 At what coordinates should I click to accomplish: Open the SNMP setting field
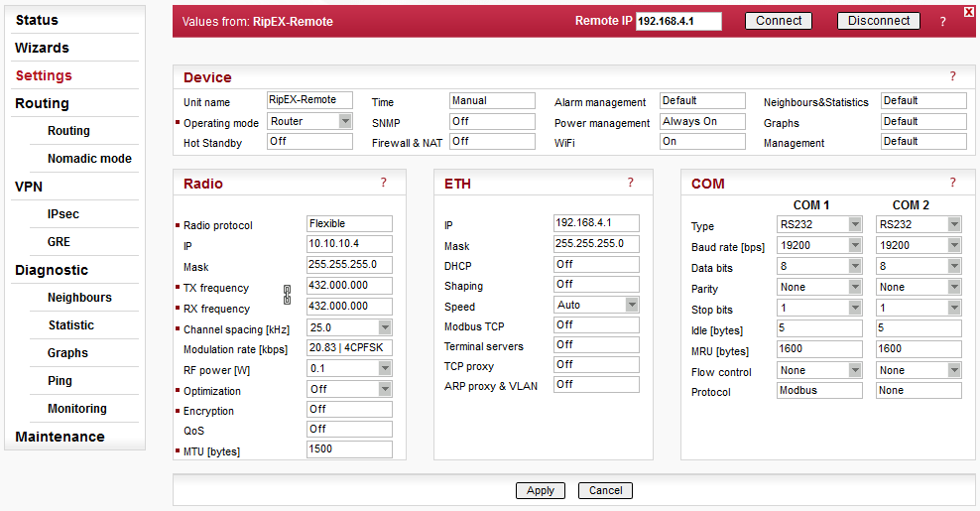coord(492,121)
